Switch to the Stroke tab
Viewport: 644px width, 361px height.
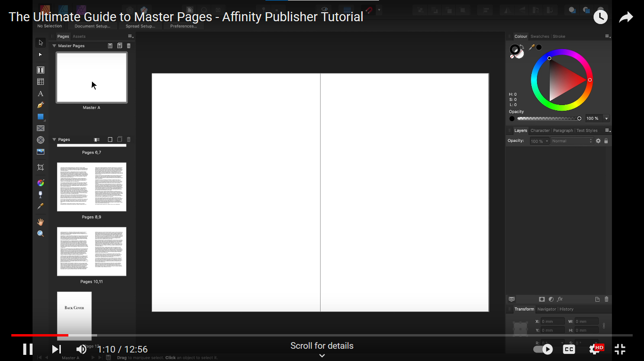(x=559, y=36)
